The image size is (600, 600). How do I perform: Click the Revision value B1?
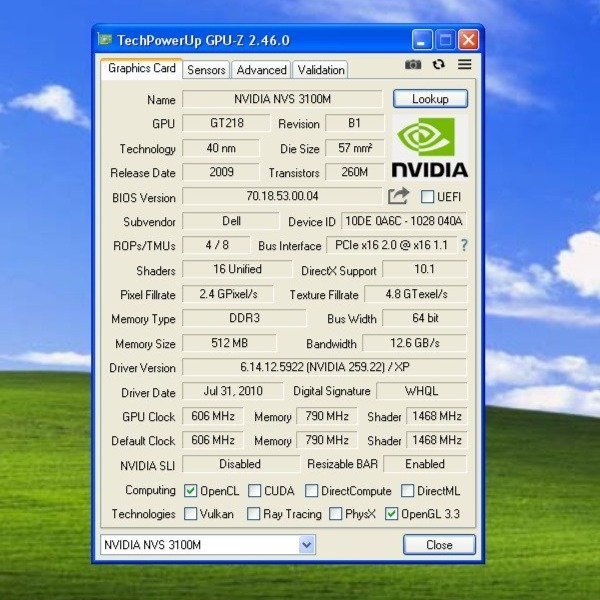tap(355, 123)
